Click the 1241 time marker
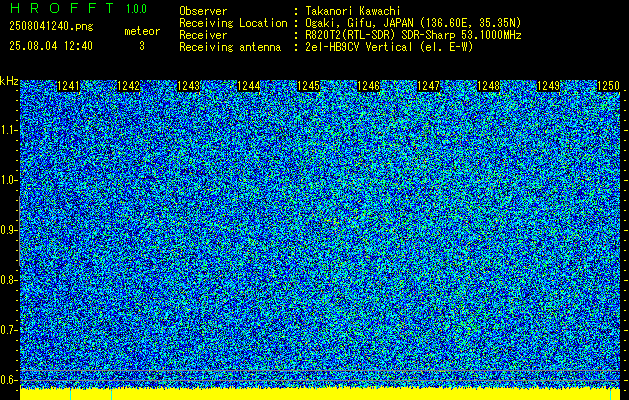The width and height of the screenshot is (629, 400). coord(69,86)
